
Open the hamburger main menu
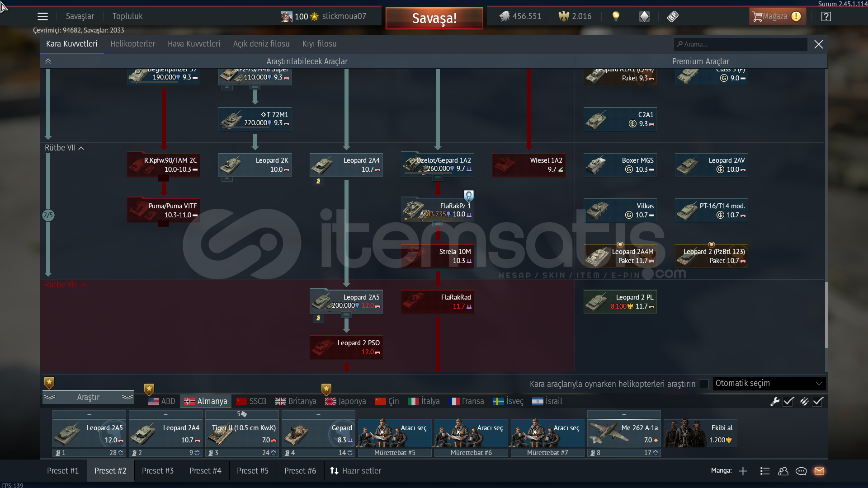[x=42, y=17]
